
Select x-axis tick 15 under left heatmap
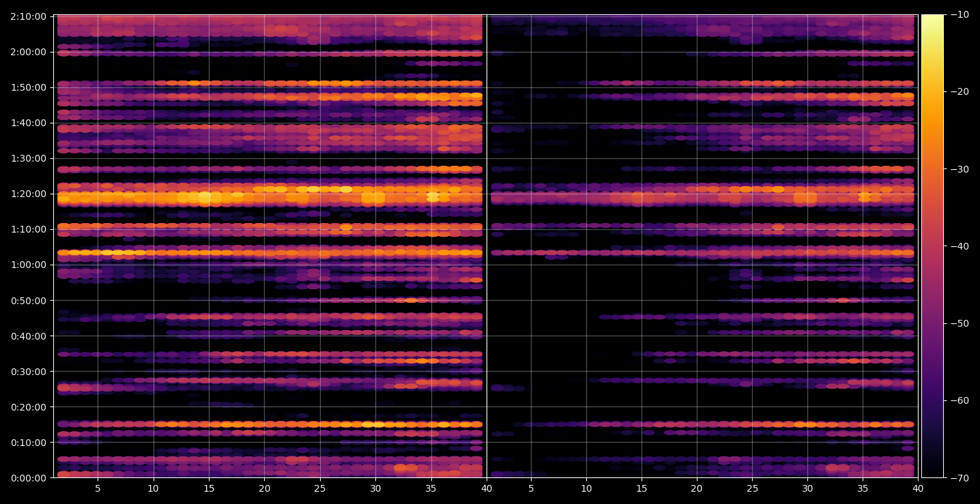click(209, 488)
